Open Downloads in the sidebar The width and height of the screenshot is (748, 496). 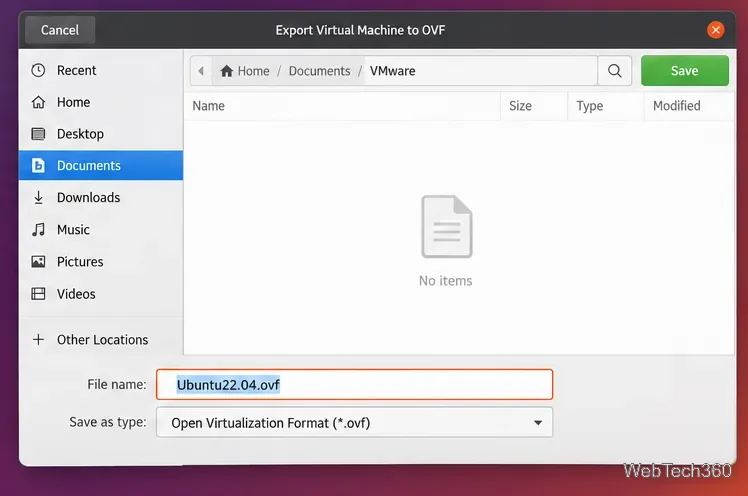point(101,197)
